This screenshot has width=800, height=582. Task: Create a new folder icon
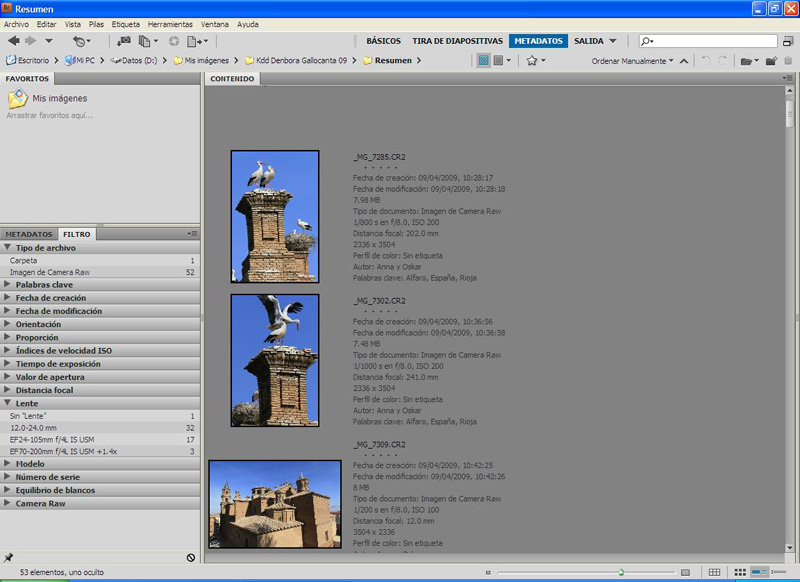coord(771,61)
